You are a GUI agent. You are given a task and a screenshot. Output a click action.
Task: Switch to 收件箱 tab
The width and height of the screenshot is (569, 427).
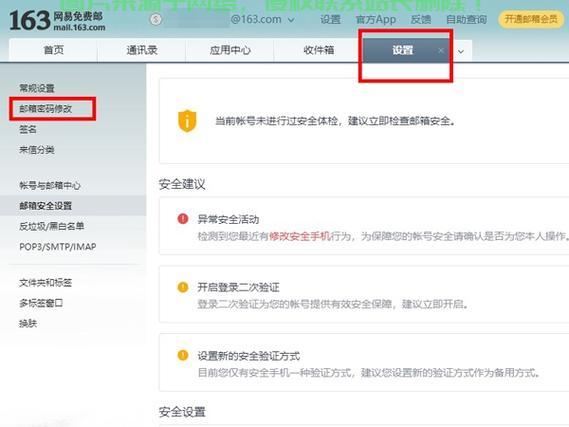point(318,50)
